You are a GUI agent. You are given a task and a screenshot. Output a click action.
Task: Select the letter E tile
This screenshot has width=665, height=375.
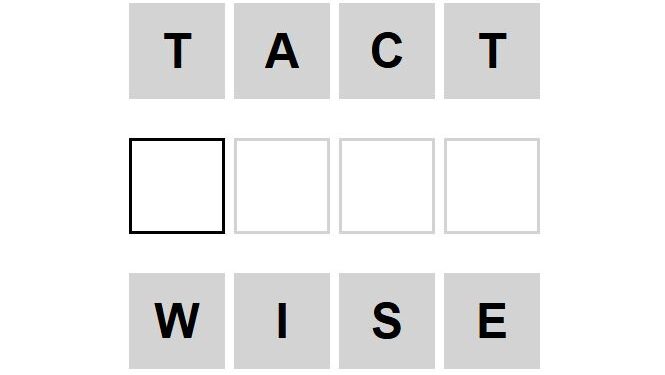492,321
